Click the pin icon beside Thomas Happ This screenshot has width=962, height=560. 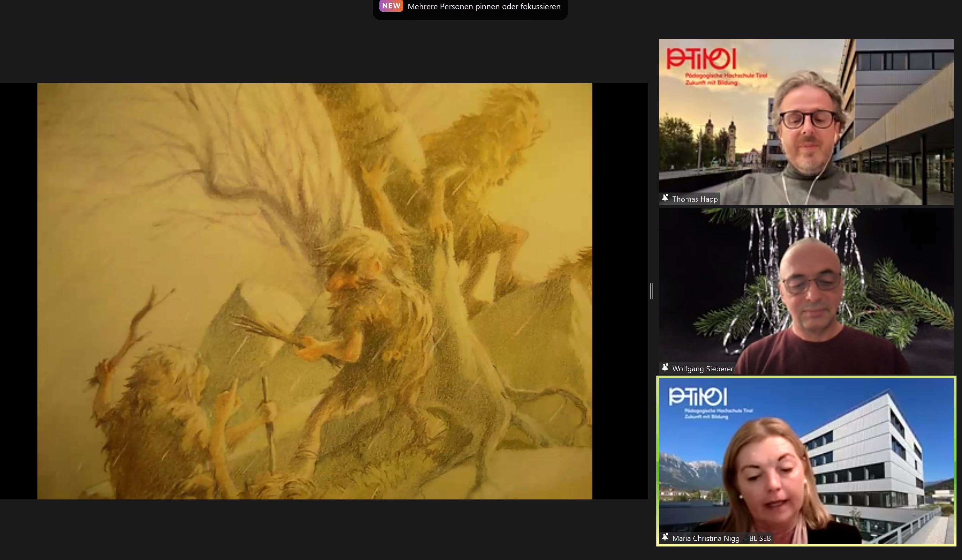665,199
